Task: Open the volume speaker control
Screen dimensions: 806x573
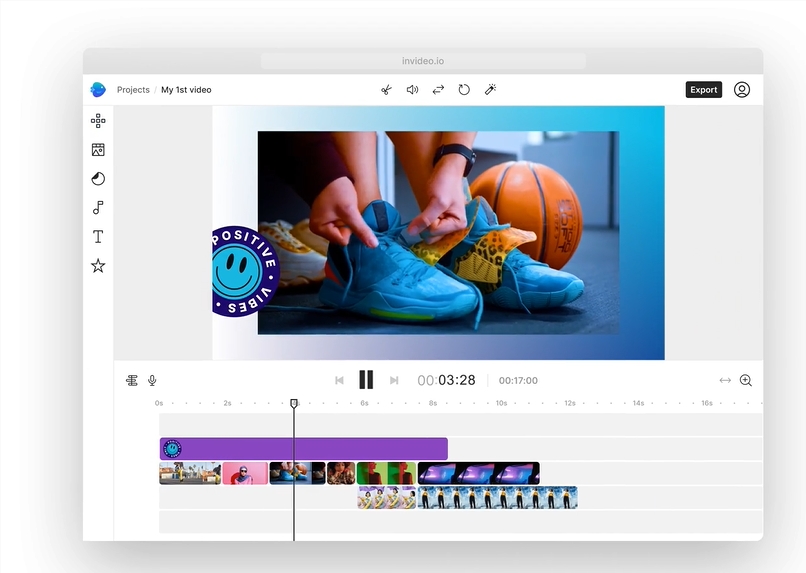Action: (x=412, y=90)
